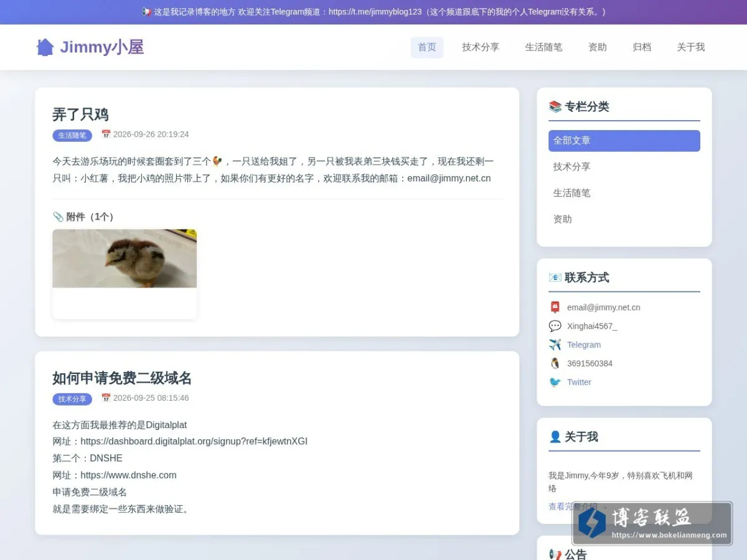Click the email@jimmy.net.cn contact text
Screen dimensions: 747x560
[604, 307]
